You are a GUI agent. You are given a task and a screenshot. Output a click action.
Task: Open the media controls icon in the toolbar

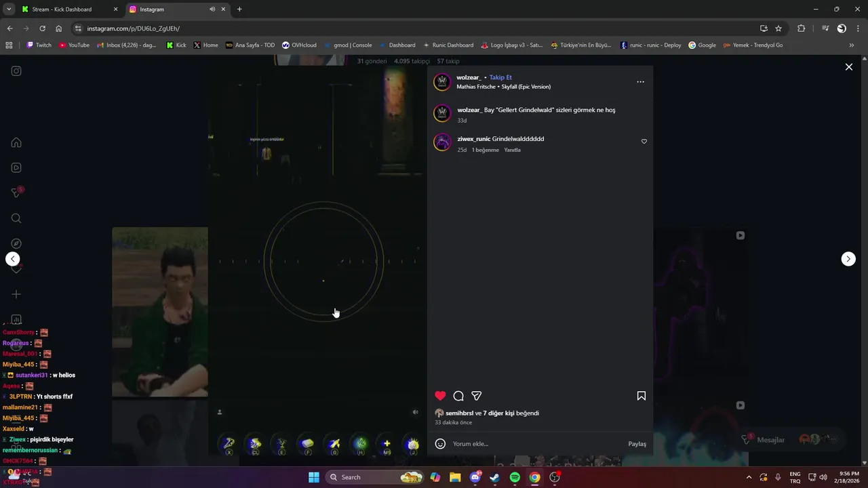pos(825,28)
